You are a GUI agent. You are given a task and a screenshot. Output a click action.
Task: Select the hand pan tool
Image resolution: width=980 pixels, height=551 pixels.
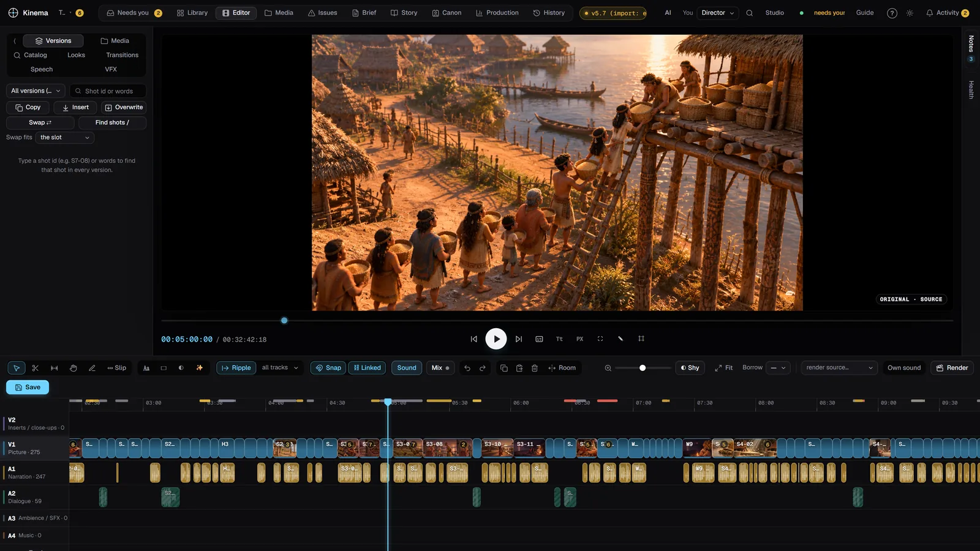(x=73, y=368)
